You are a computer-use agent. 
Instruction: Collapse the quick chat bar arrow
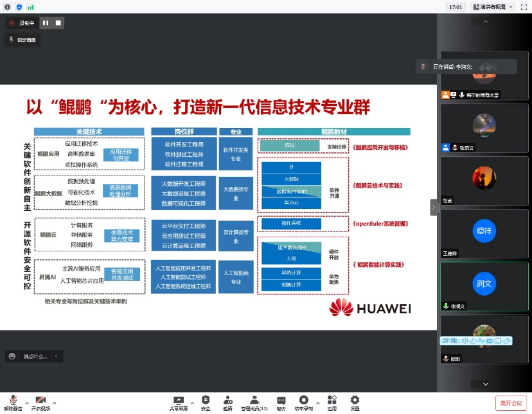tap(57, 356)
